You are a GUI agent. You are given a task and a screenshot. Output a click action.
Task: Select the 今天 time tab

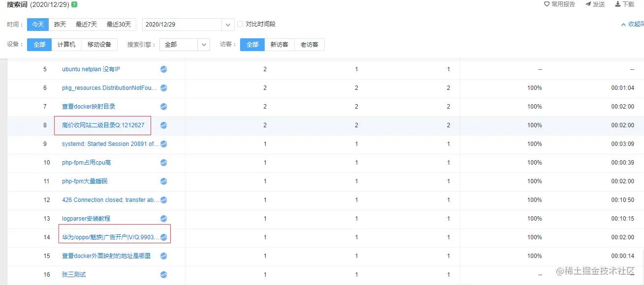pos(38,25)
